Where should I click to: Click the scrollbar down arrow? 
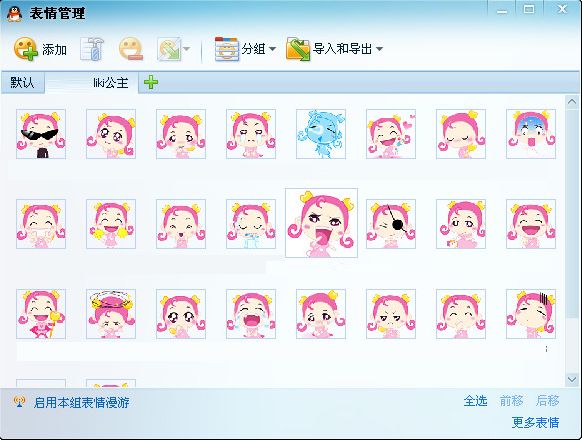click(x=572, y=379)
